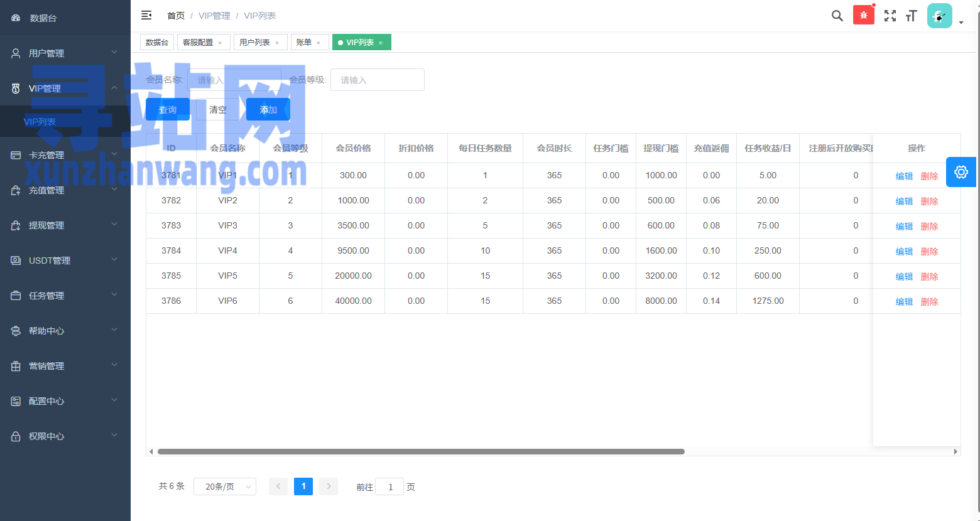The image size is (980, 521).
Task: Focus the 会员等级 input field
Action: [x=378, y=80]
